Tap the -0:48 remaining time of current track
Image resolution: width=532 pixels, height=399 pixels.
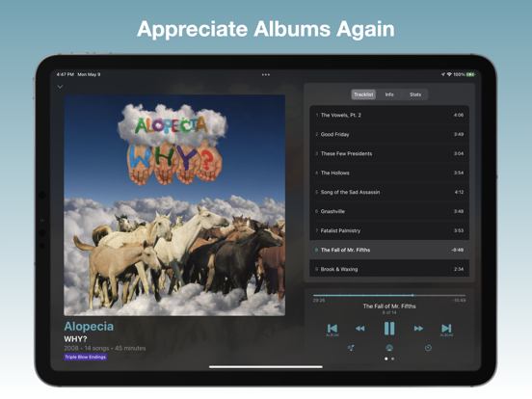click(x=458, y=250)
